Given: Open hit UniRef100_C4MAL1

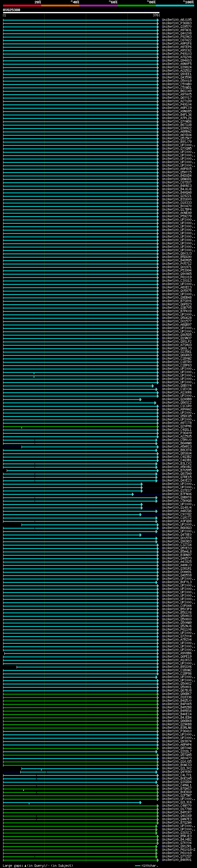Looking at the screenshot, I should click(x=177, y=785).
